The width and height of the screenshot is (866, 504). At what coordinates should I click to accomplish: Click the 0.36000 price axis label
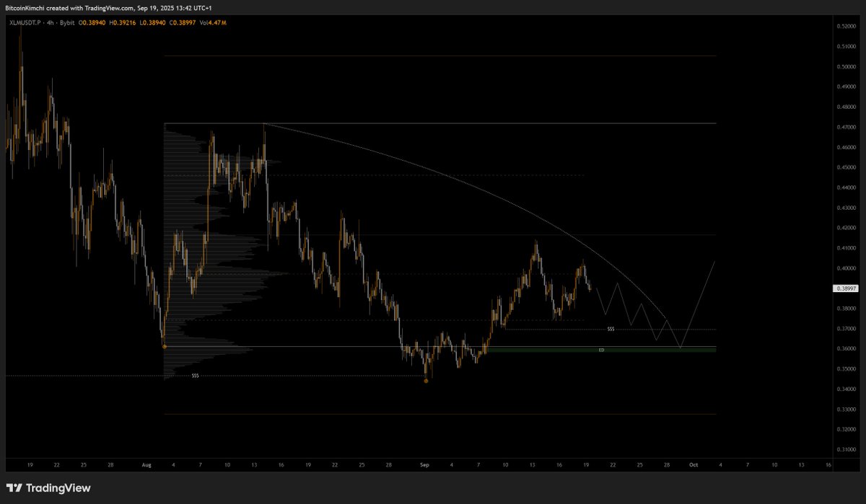point(846,349)
